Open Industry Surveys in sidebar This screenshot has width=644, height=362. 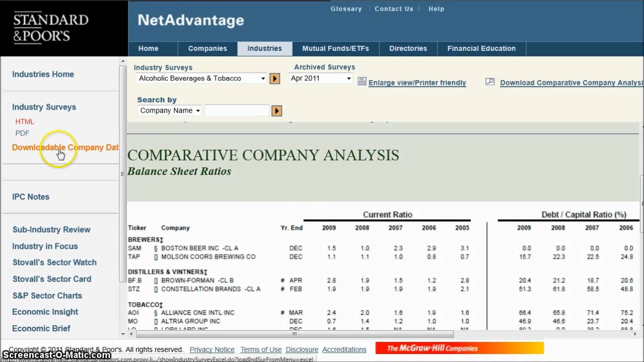tap(44, 107)
